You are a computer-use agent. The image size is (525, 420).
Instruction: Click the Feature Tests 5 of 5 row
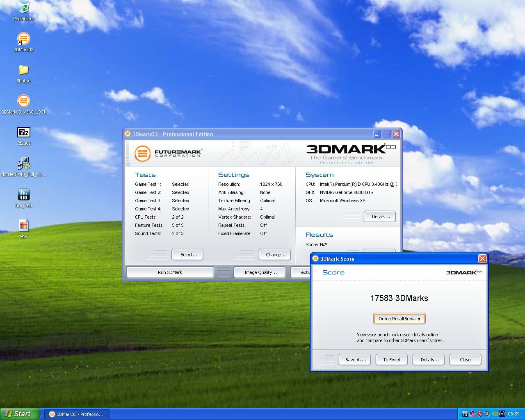coord(159,225)
